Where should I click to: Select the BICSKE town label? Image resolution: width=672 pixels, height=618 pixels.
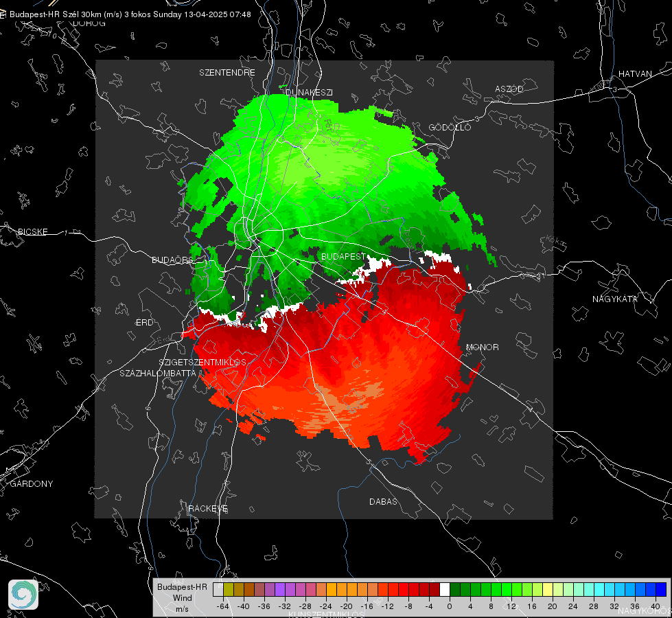coord(32,231)
